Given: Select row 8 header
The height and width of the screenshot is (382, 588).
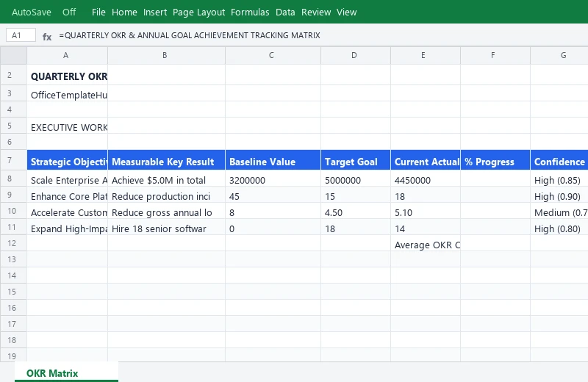Looking at the screenshot, I should [13, 179].
